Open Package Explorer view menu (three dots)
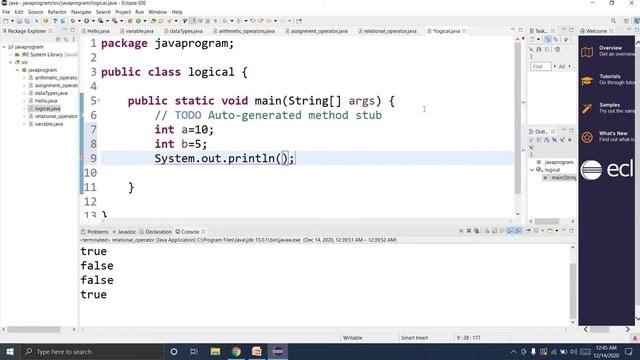Screen dimensions: 640x360 (x=73, y=39)
